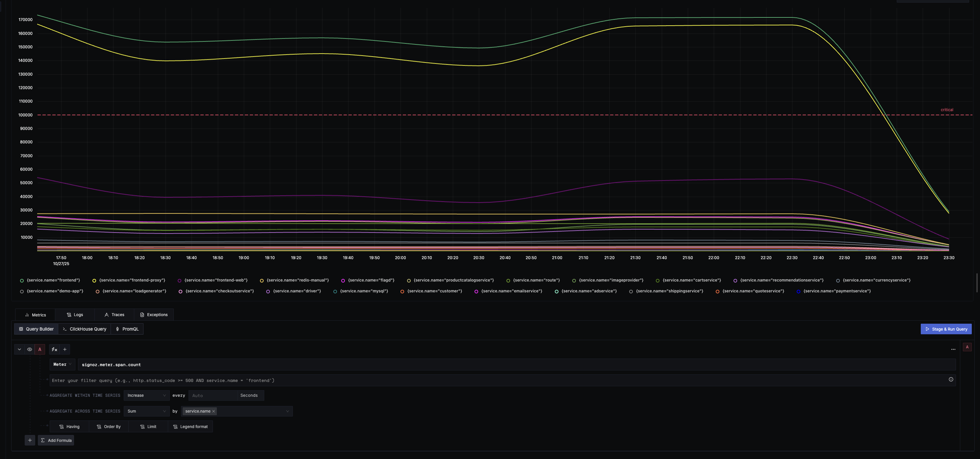
Task: Click filter query info icon
Action: (x=951, y=379)
